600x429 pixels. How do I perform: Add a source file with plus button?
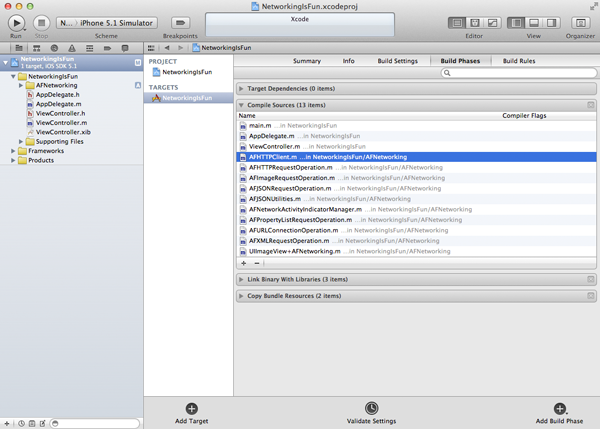(244, 263)
